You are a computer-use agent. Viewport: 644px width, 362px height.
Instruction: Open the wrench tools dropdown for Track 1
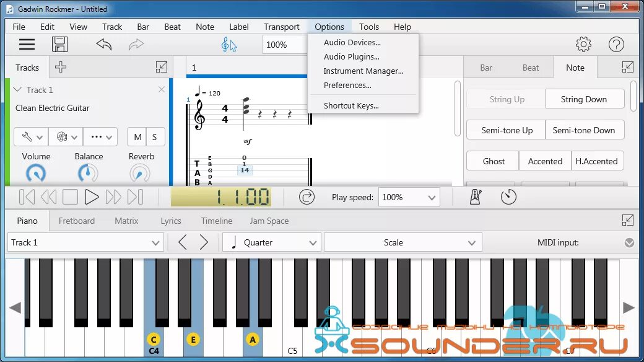tap(31, 137)
